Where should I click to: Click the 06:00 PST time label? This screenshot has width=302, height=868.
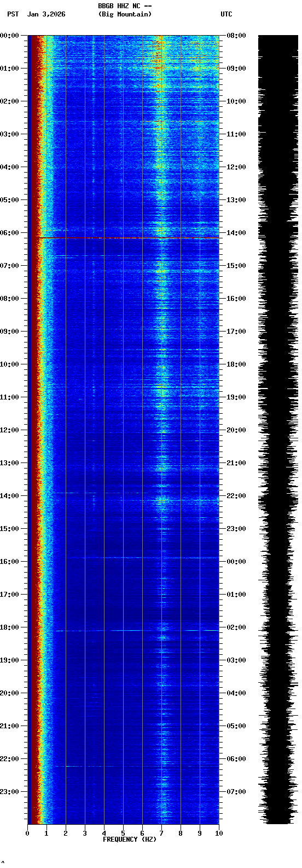(9, 233)
